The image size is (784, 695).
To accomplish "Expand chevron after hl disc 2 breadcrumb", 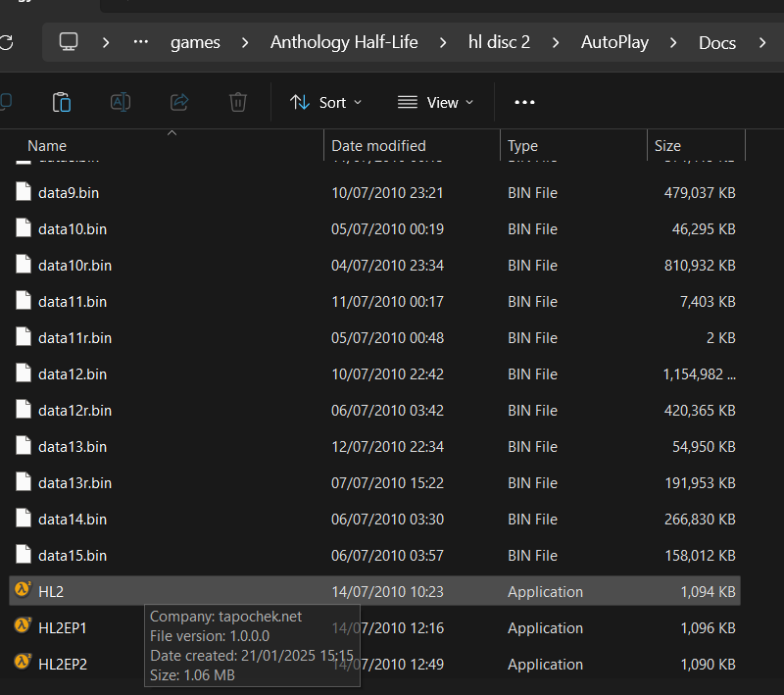I will (556, 42).
